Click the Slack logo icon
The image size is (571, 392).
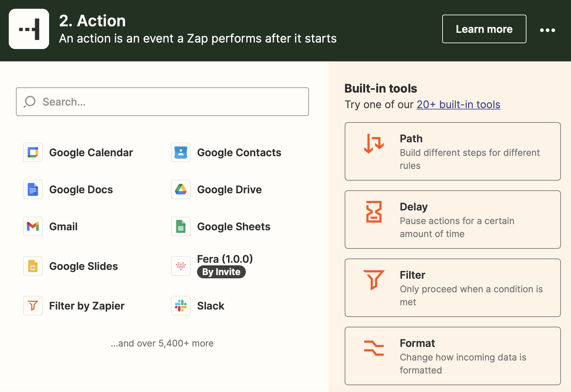181,306
